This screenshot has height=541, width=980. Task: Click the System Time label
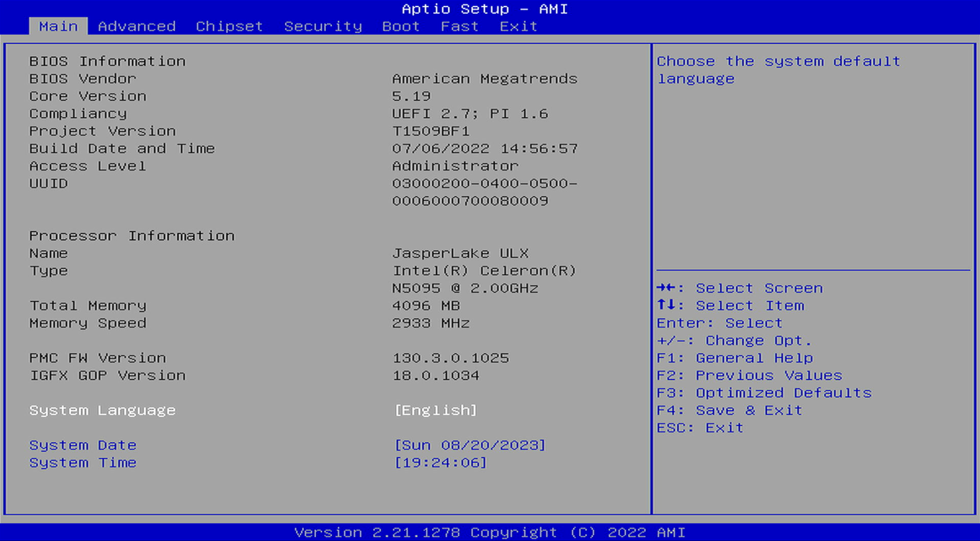point(82,463)
